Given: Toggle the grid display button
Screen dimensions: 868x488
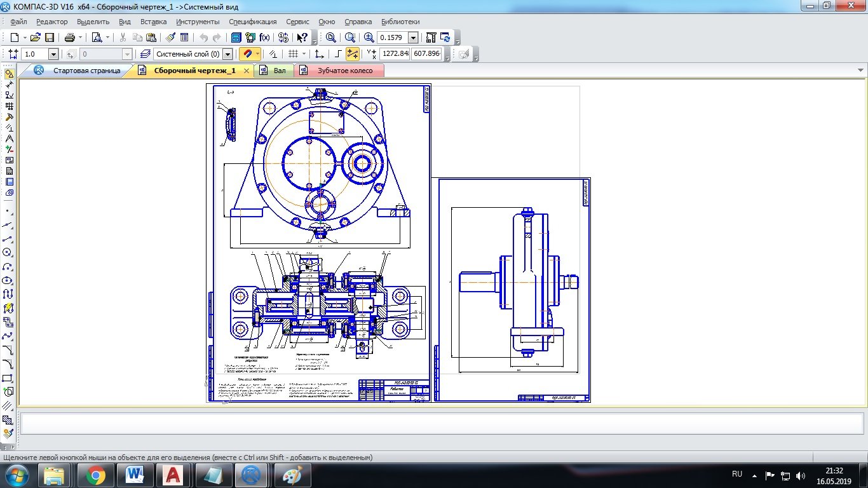Looking at the screenshot, I should coord(293,54).
